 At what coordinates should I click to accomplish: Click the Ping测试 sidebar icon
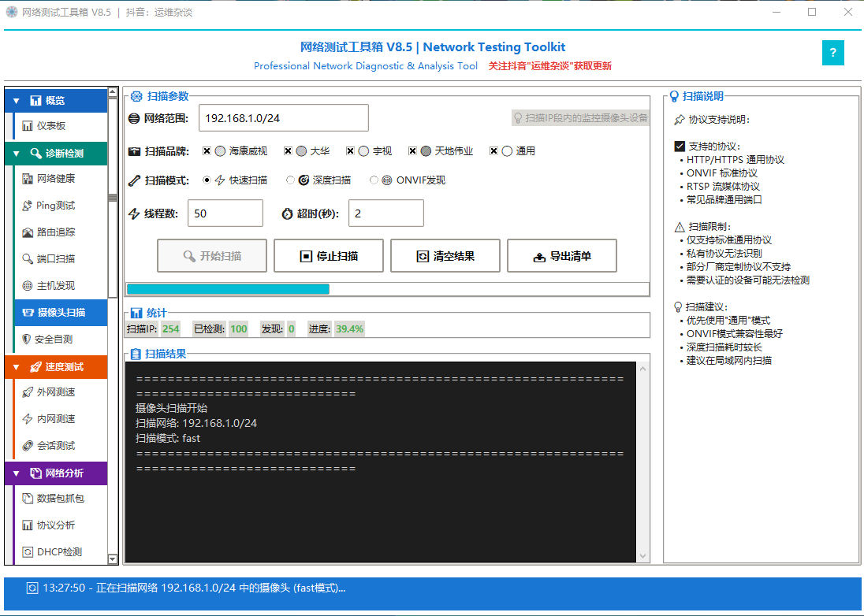(x=27, y=206)
